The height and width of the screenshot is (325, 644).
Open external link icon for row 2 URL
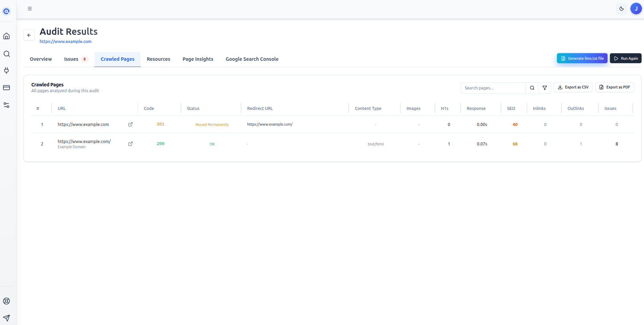(130, 144)
